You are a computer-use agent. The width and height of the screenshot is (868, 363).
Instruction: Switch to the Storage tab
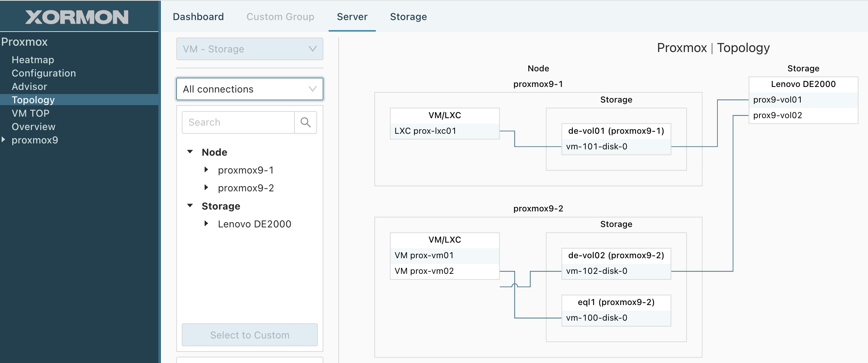pos(408,17)
